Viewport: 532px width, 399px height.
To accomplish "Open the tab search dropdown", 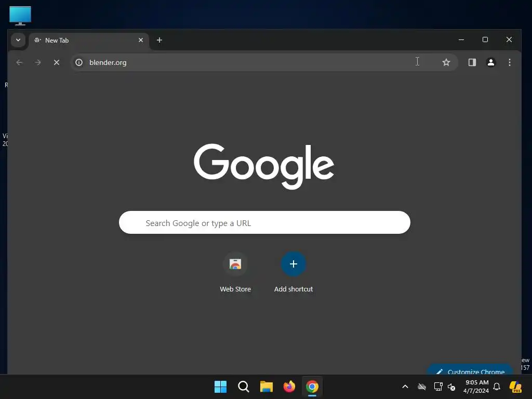I will (18, 40).
